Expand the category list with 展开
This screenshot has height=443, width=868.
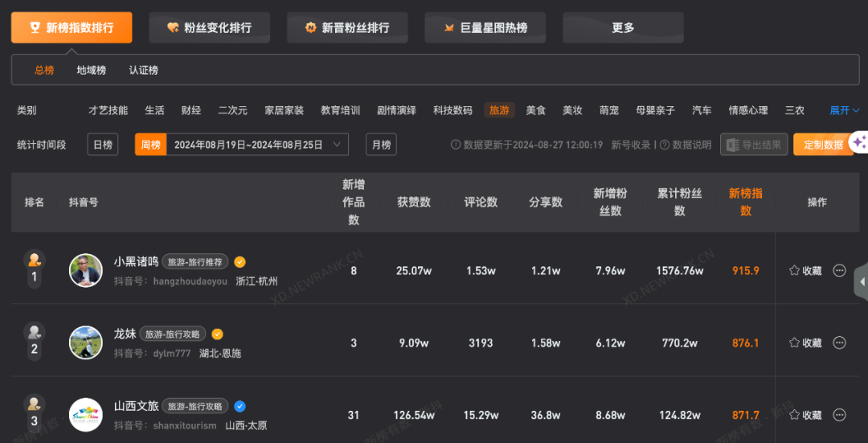pyautogui.click(x=844, y=110)
